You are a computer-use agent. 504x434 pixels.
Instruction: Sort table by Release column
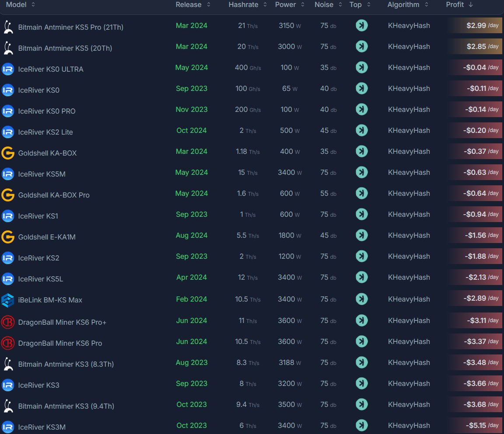(x=193, y=4)
